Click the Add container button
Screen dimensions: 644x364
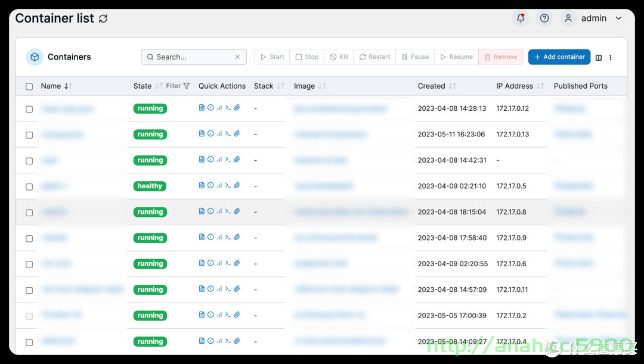(559, 57)
